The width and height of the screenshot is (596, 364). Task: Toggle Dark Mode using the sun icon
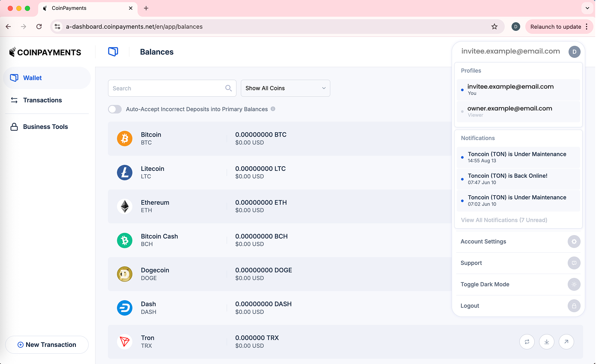tap(574, 284)
